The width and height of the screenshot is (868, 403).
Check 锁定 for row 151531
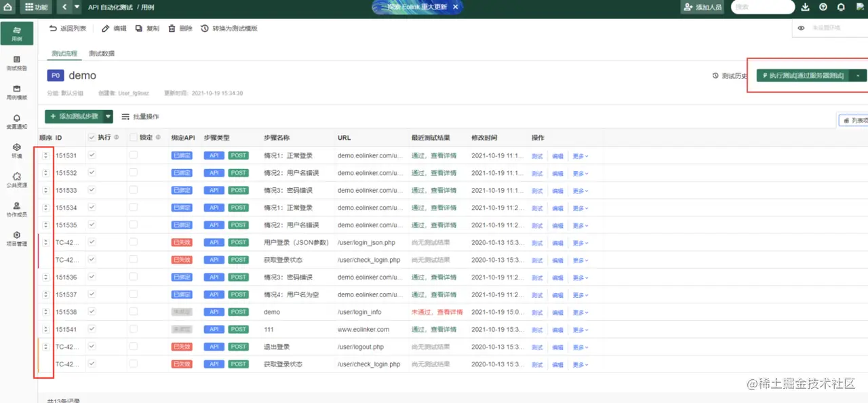pos(133,155)
